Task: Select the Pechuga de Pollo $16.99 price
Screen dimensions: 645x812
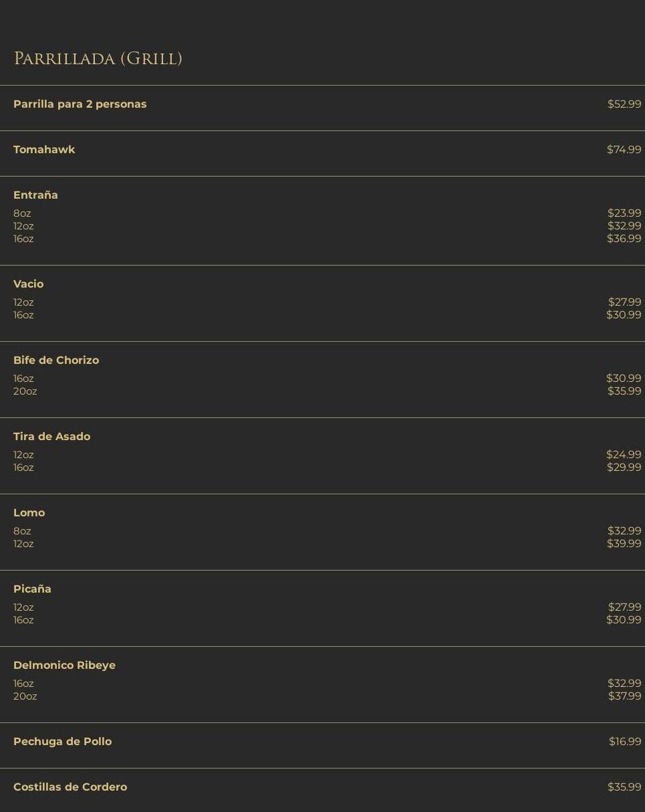Action: click(x=624, y=742)
